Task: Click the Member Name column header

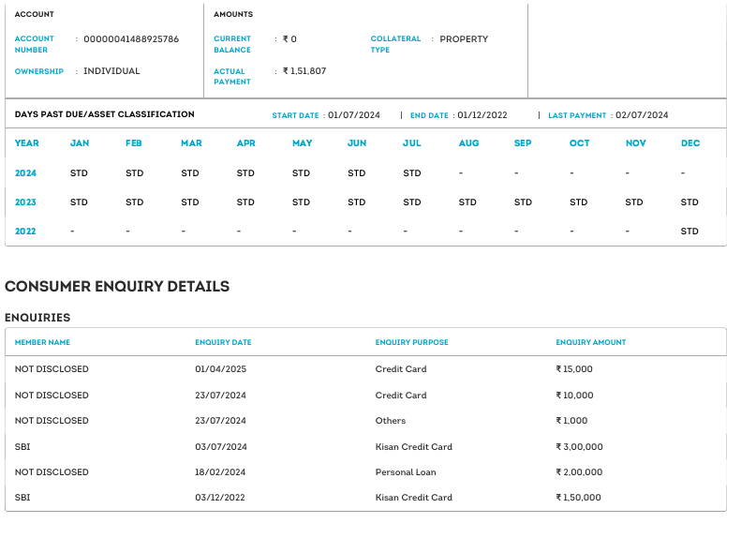Action: click(42, 342)
